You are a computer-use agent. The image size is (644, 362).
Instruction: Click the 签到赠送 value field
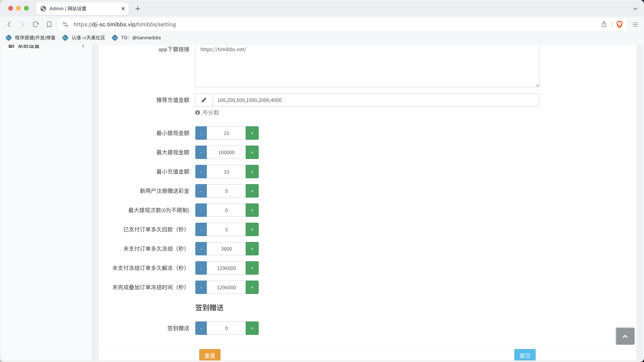(226, 328)
